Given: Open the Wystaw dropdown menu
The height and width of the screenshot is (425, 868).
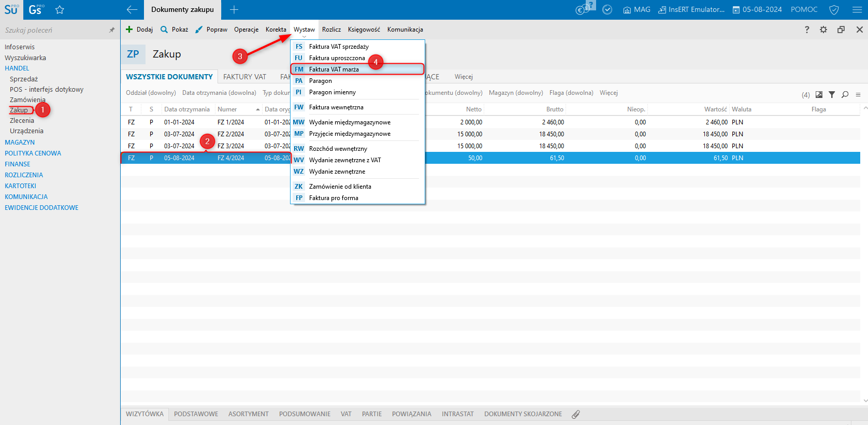Looking at the screenshot, I should (304, 30).
